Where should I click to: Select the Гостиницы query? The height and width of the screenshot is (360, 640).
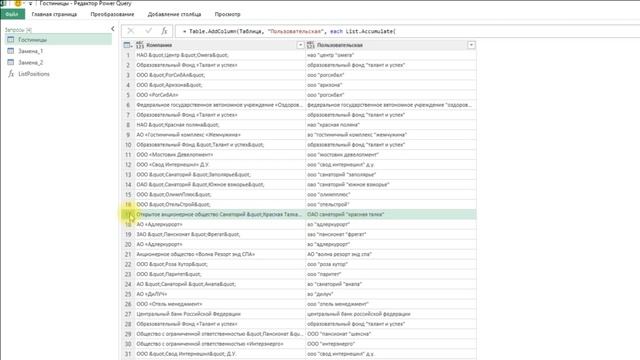coord(58,40)
